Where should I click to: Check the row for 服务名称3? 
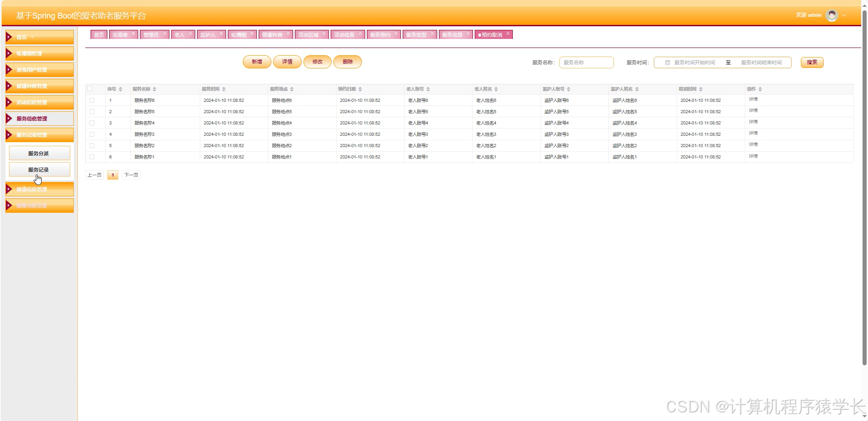92,134
